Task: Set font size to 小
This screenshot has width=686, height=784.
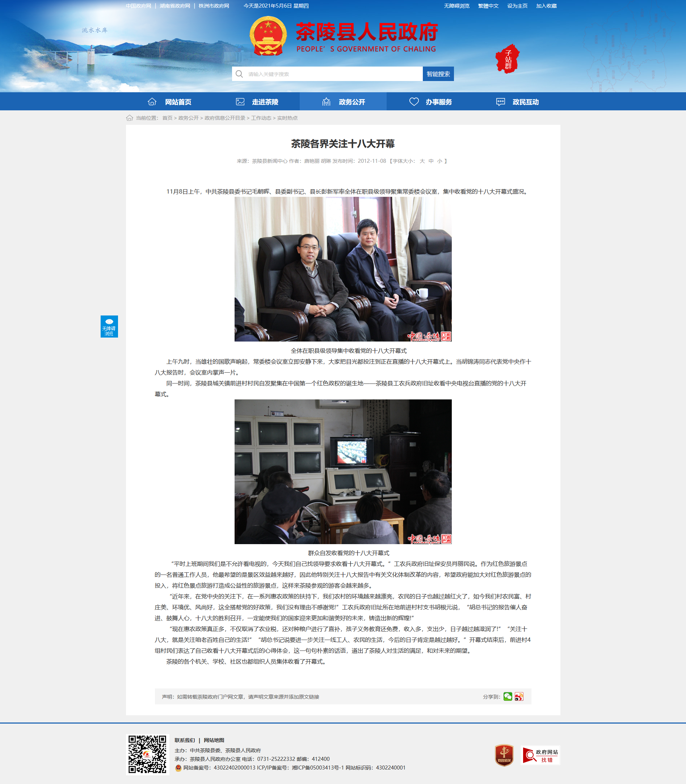Action: 440,161
